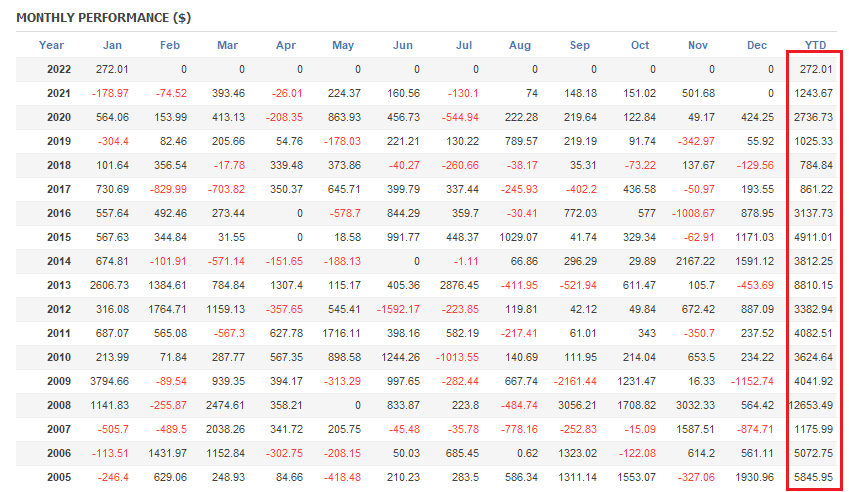Select the Sep column header
The width and height of the screenshot is (849, 492).
tap(580, 45)
